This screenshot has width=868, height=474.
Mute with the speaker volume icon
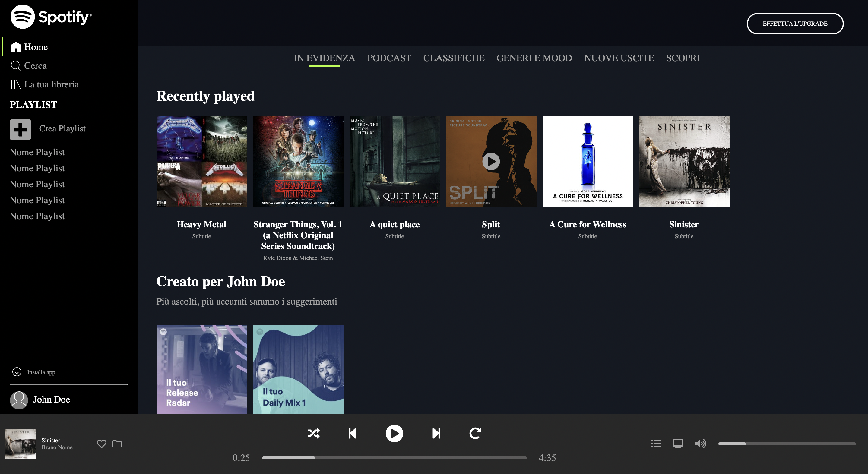(701, 443)
